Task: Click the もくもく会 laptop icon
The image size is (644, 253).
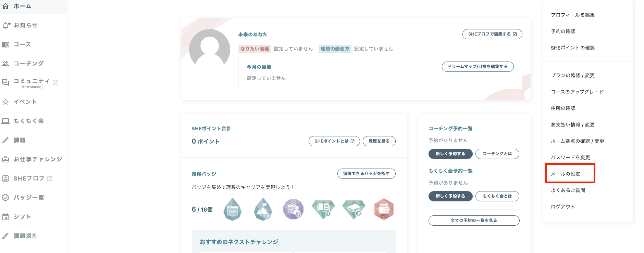Action: (5, 121)
